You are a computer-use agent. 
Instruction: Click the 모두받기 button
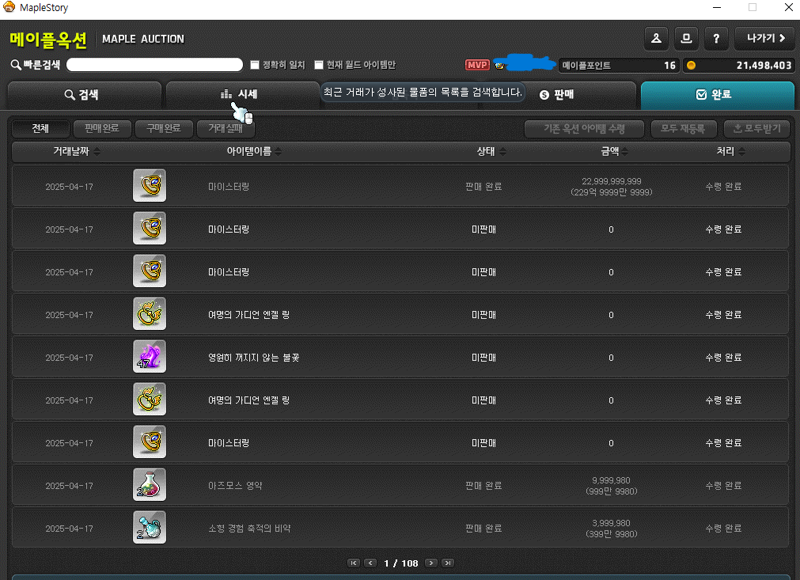point(757,129)
